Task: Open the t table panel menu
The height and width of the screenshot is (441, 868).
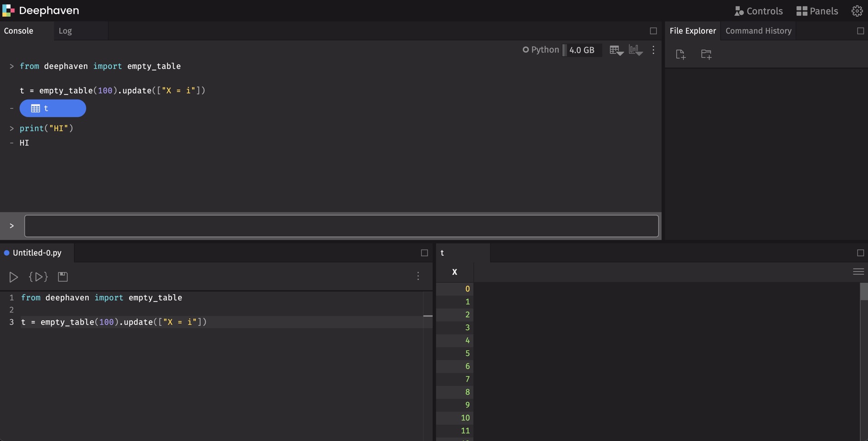Action: coord(858,271)
